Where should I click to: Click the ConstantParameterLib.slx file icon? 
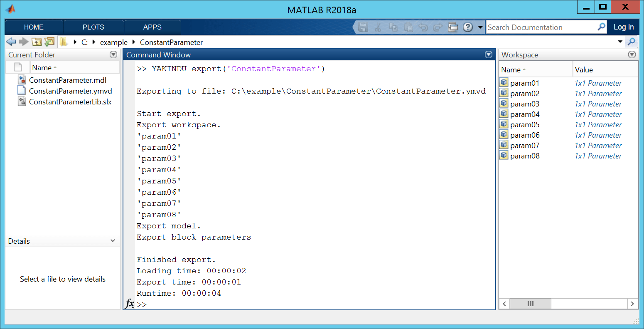coord(22,101)
